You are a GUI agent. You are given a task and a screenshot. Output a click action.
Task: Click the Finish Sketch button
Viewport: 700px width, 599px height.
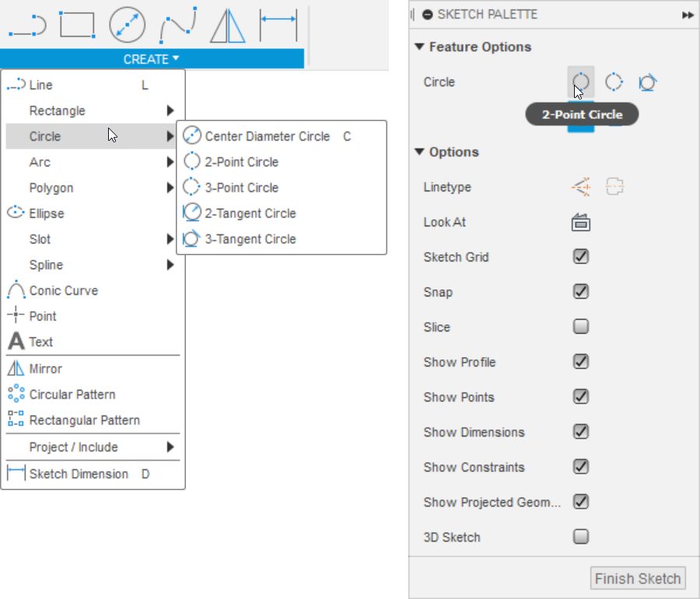(638, 579)
